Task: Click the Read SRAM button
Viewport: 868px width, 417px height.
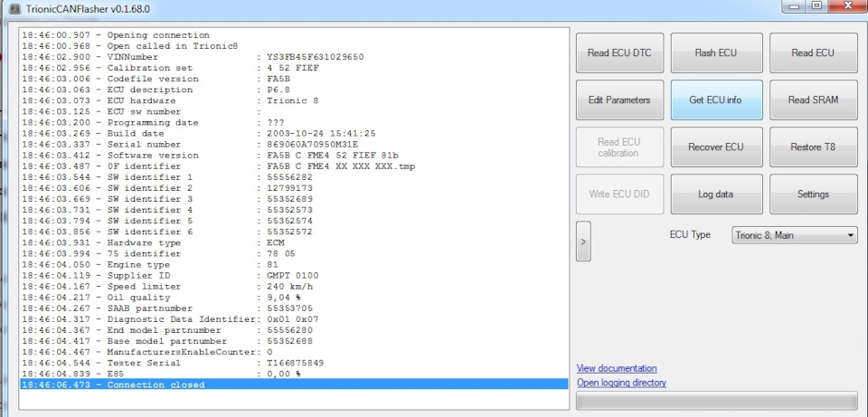Action: 813,100
